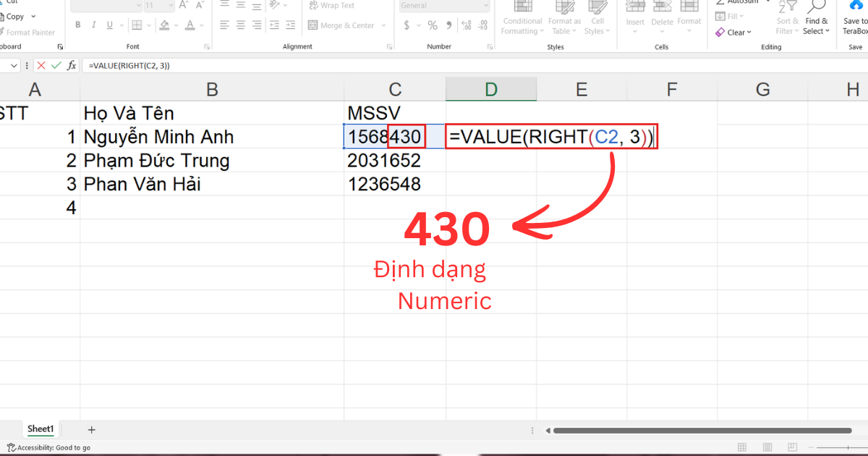Open the Percent Style formatting icon
The image size is (868, 456).
point(433,25)
